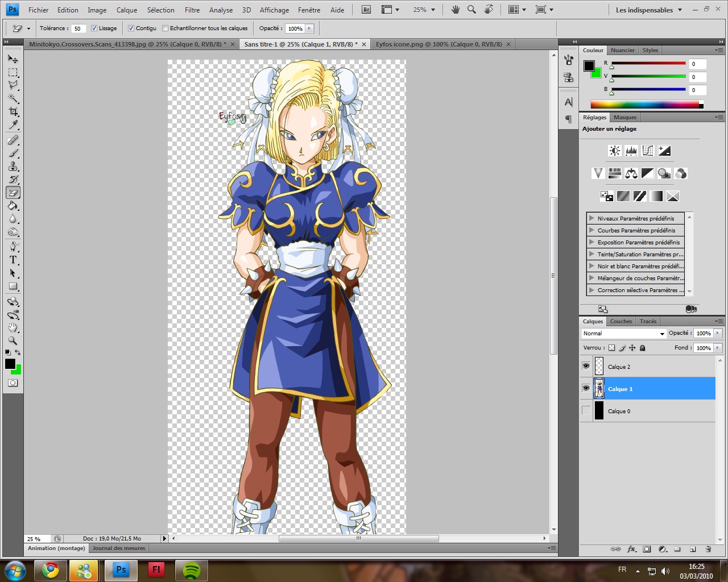Open the Windows Start menu

[x=15, y=569]
